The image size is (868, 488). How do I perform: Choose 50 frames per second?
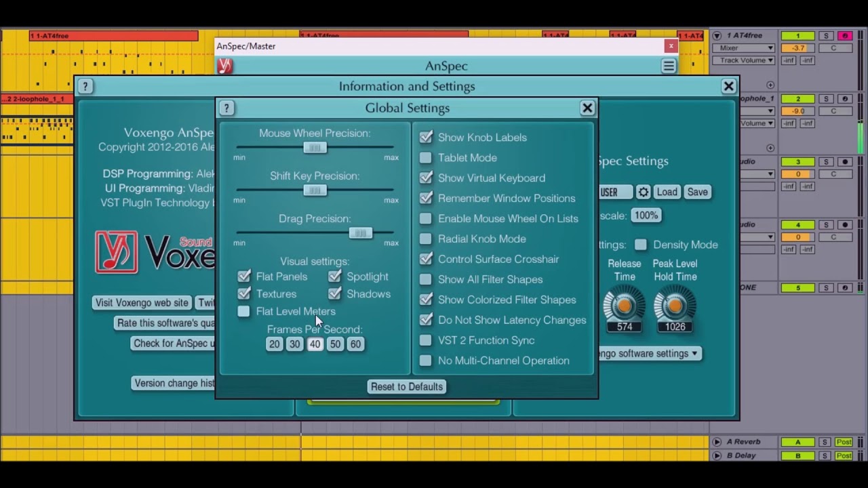point(335,344)
